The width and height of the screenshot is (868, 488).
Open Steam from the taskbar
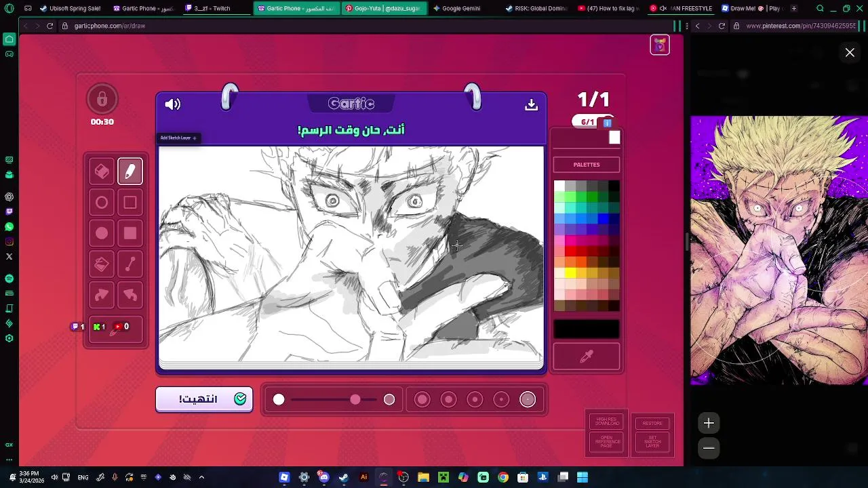pos(343,477)
